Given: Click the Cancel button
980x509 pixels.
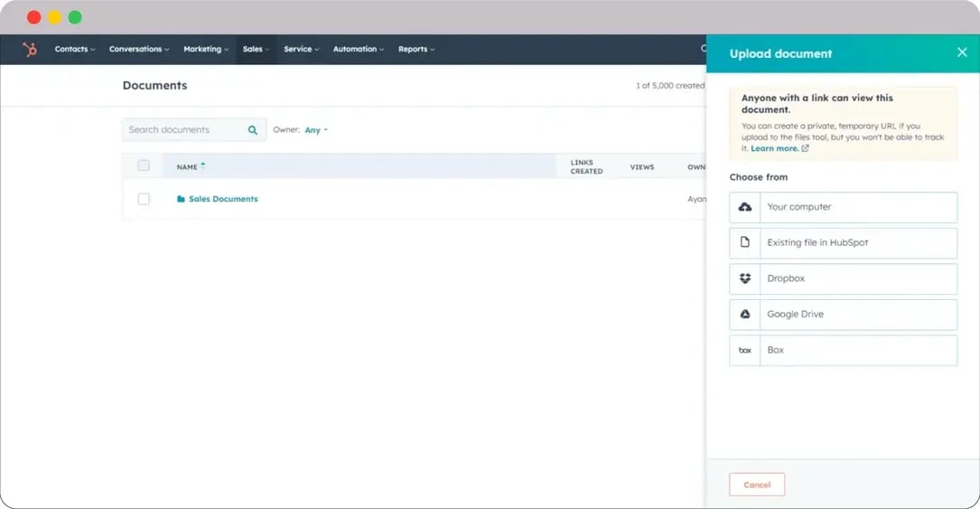Looking at the screenshot, I should 757,485.
